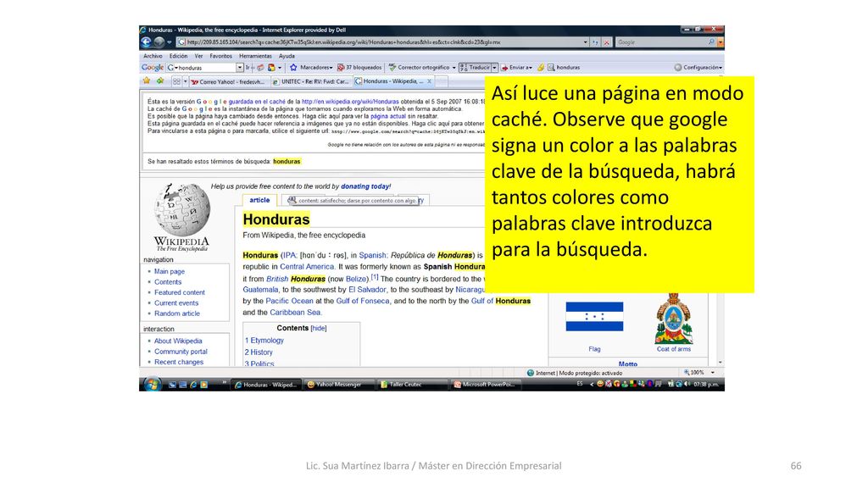868x488 pixels.
Task: Click the Google logo on the toolbar
Action: point(153,68)
